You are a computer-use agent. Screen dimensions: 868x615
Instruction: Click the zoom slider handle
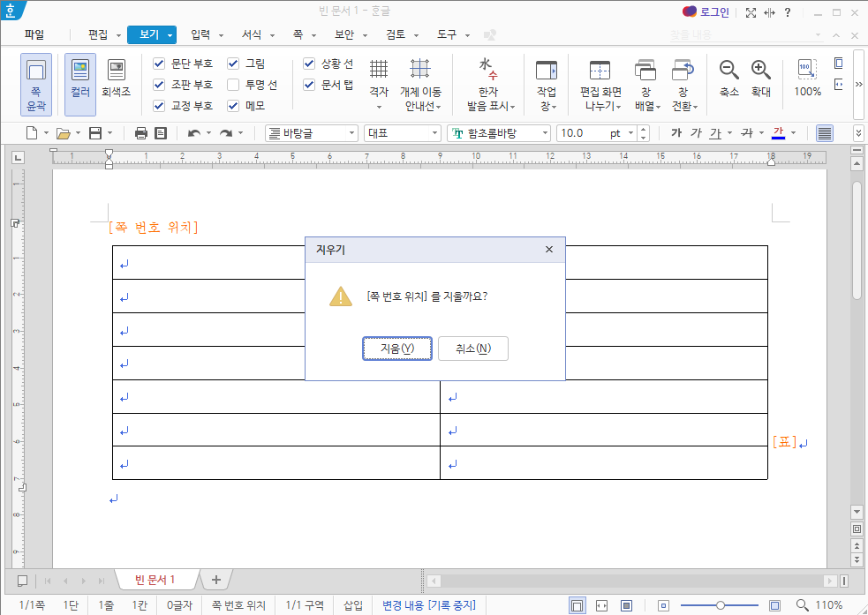tap(721, 605)
